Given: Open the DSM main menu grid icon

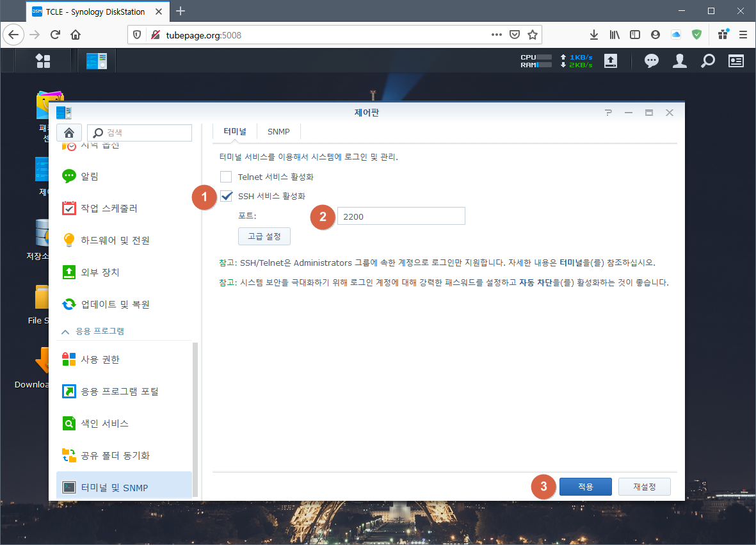Looking at the screenshot, I should 43,61.
